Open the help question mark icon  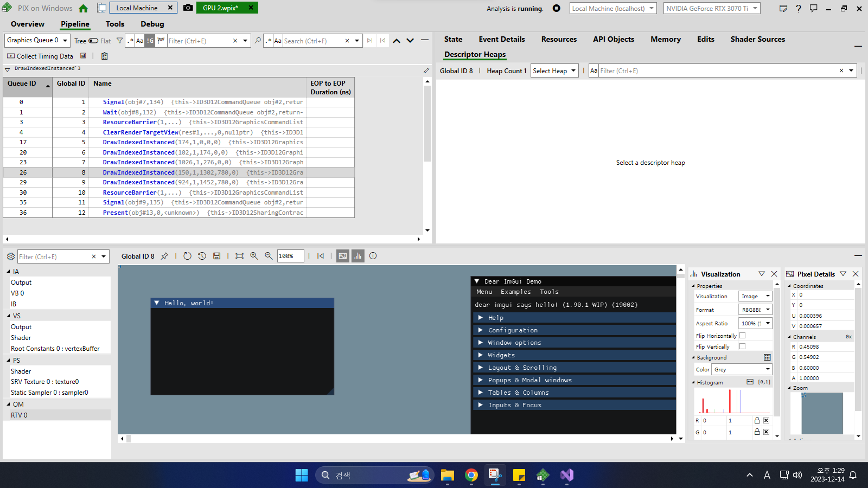tap(798, 8)
